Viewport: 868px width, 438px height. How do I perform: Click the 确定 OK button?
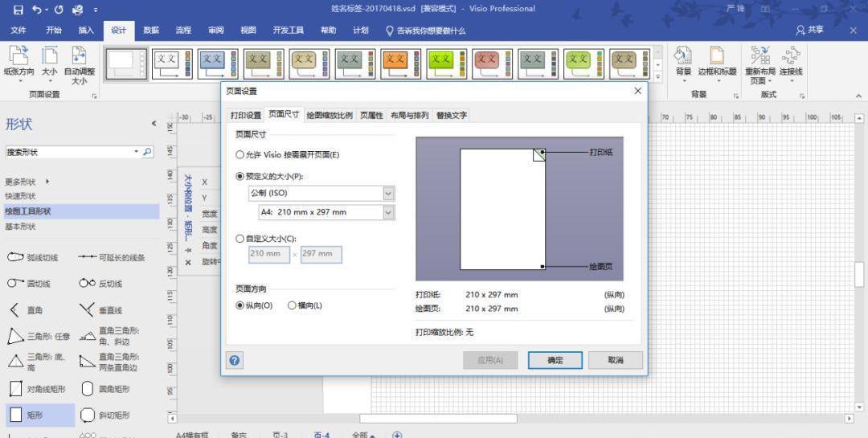point(555,360)
